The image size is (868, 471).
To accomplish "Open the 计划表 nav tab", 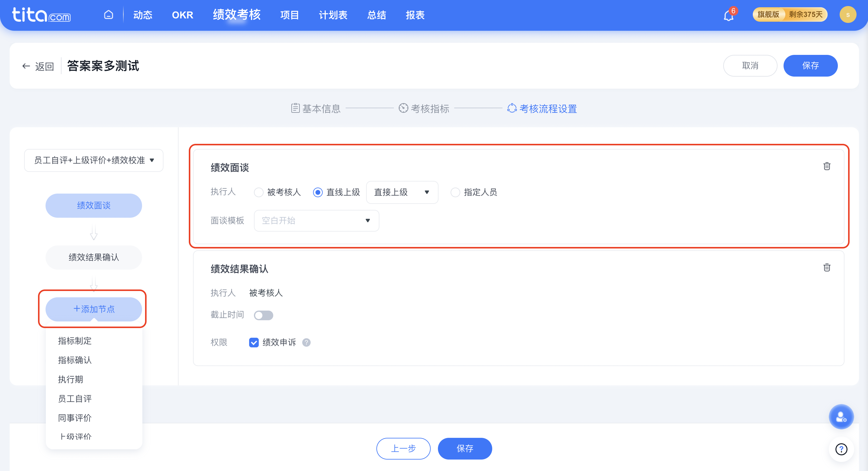I will coord(333,15).
